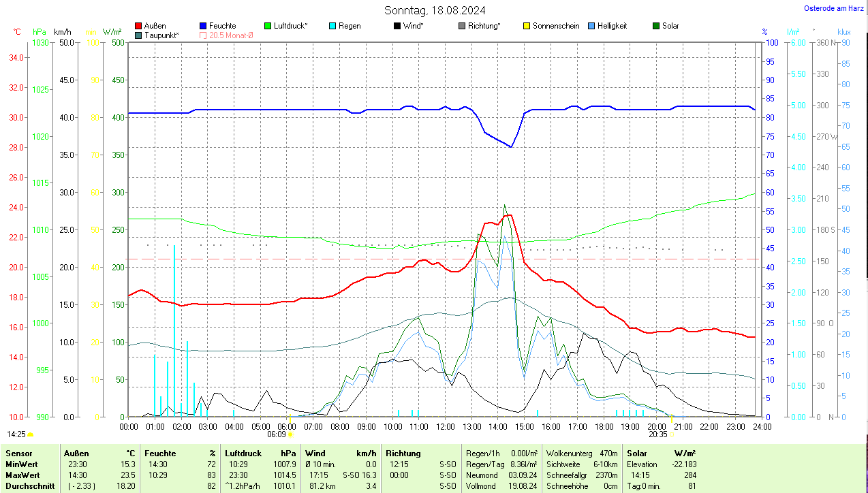Click the green Luftdruck legend square
Image resolution: width=868 pixels, height=493 pixels.
pos(268,26)
